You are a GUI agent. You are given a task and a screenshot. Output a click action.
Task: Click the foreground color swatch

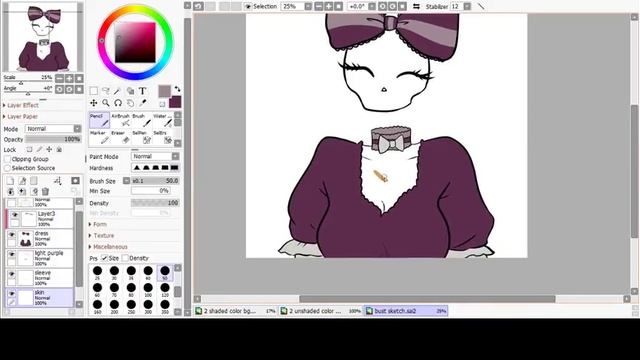click(164, 91)
